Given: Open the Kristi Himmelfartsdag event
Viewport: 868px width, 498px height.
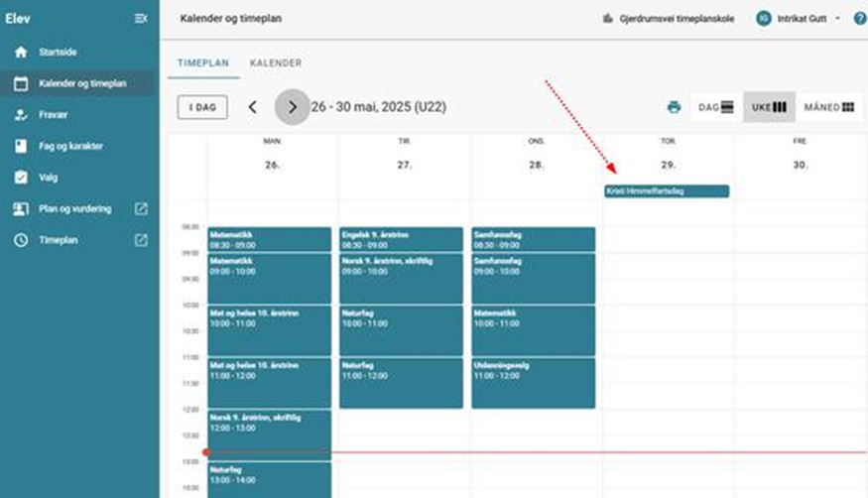Looking at the screenshot, I should (667, 191).
